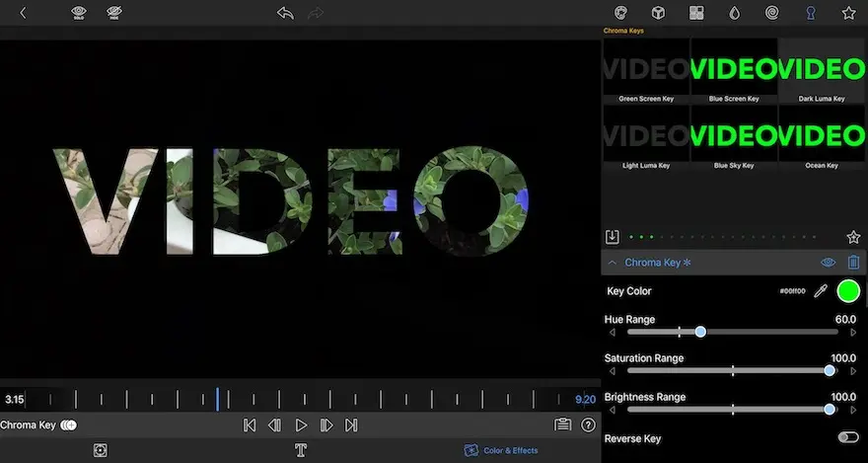Toggle the Chroma Key keyframe switch

click(x=68, y=424)
